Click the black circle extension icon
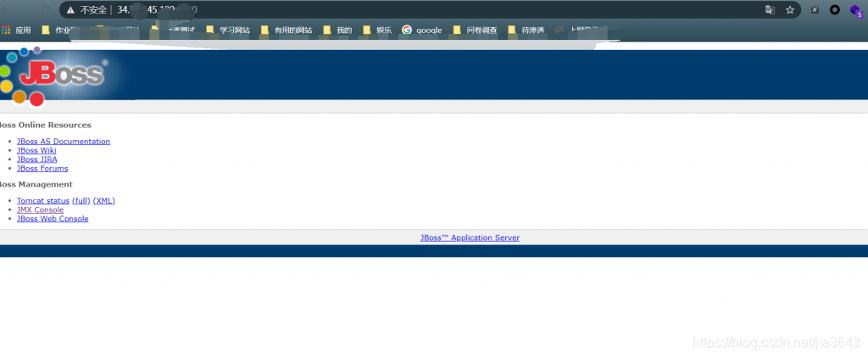The width and height of the screenshot is (868, 358). coord(834,9)
